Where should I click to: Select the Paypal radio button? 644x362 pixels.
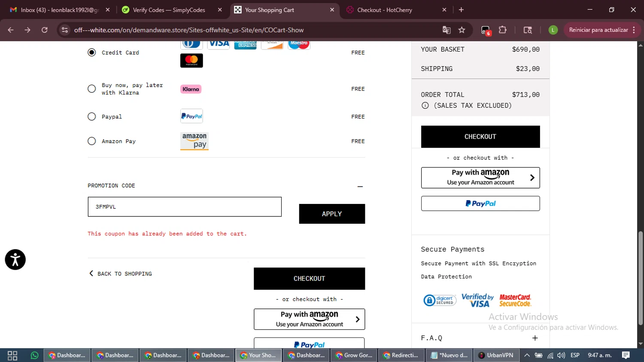pos(92,116)
